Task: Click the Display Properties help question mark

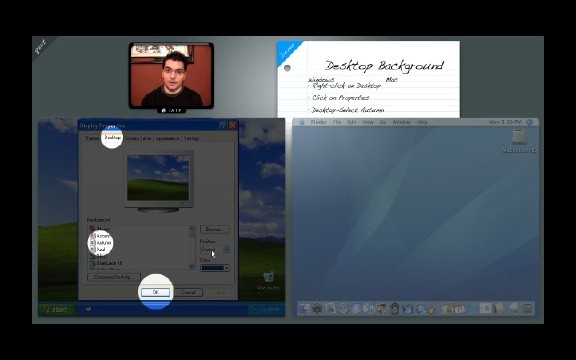Action: click(x=223, y=125)
